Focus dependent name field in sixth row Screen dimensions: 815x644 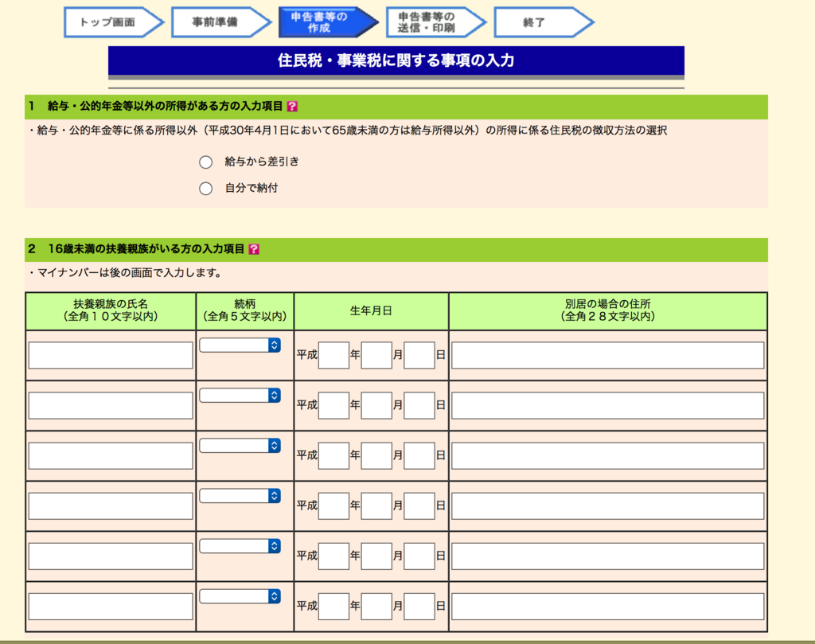click(111, 606)
